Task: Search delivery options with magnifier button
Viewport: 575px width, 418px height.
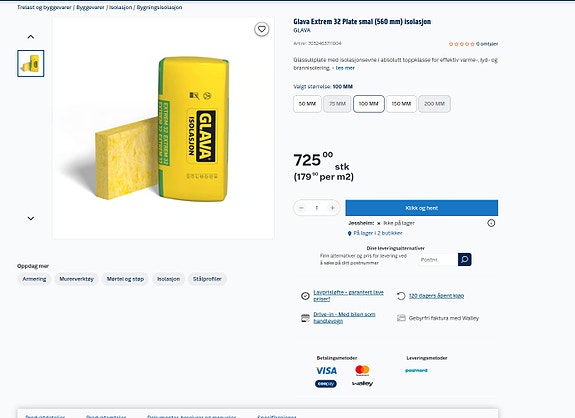Action: [465, 260]
